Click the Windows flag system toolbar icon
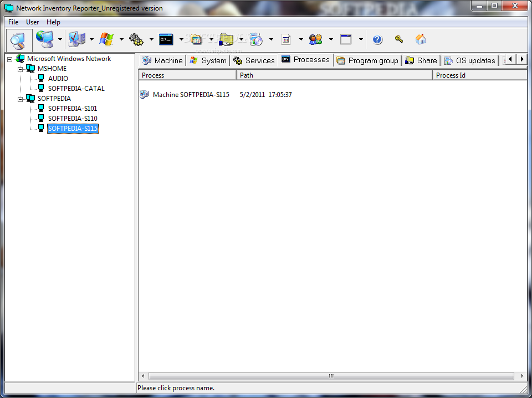The height and width of the screenshot is (398, 532). coord(106,39)
